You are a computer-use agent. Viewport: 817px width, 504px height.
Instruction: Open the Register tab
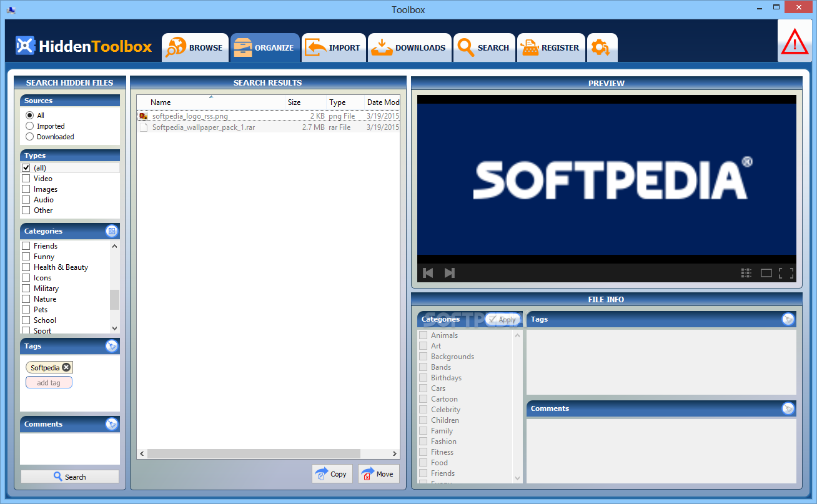pos(551,47)
